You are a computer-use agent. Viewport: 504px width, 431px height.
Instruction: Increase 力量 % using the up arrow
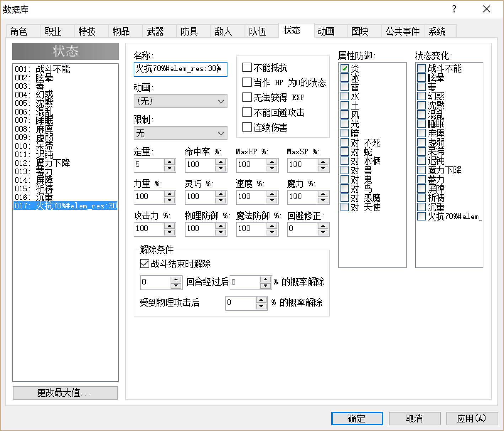[170, 194]
